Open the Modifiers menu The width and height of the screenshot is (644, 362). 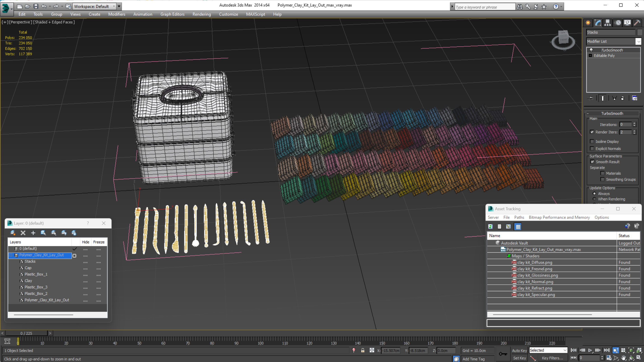coord(117,14)
